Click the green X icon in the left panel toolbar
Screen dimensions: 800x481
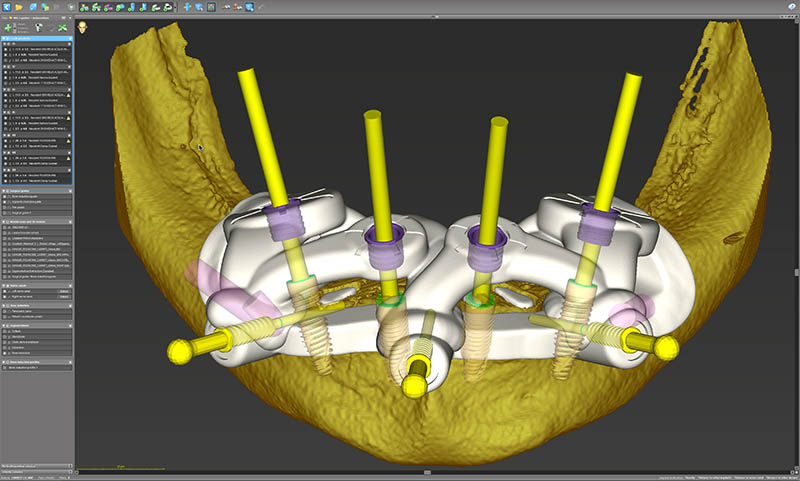coord(62,27)
